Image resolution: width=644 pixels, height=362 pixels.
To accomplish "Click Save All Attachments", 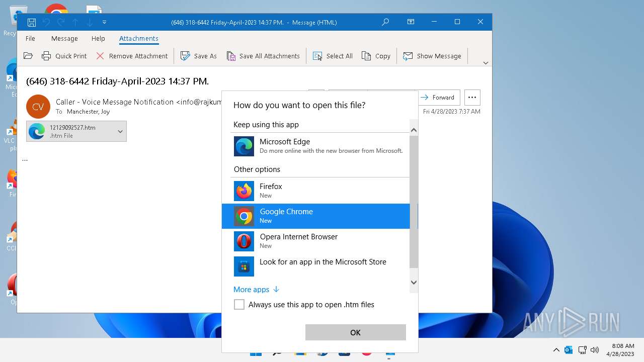I will [x=263, y=56].
